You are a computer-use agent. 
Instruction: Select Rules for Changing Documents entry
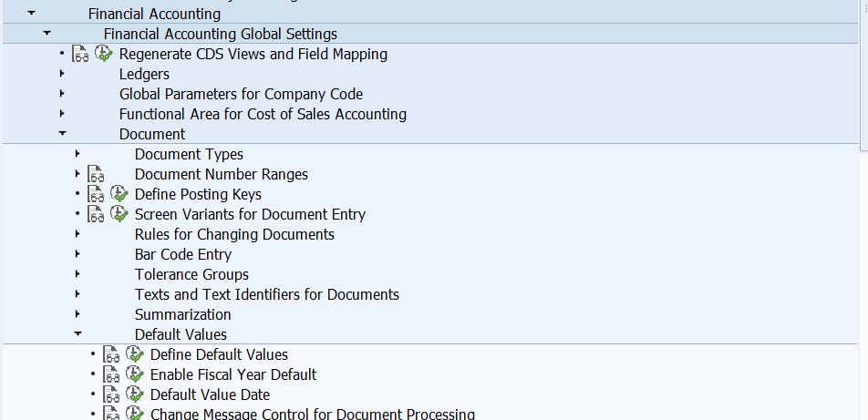[x=234, y=234]
